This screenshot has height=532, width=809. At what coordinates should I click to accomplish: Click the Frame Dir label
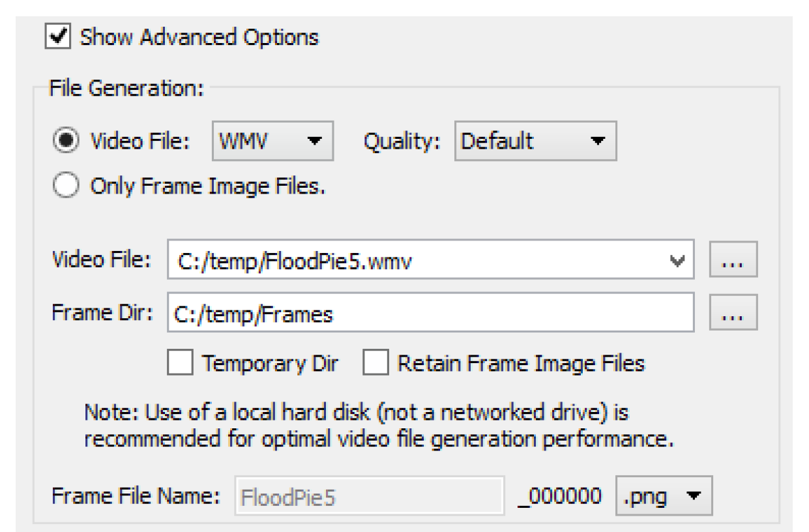[x=102, y=312]
